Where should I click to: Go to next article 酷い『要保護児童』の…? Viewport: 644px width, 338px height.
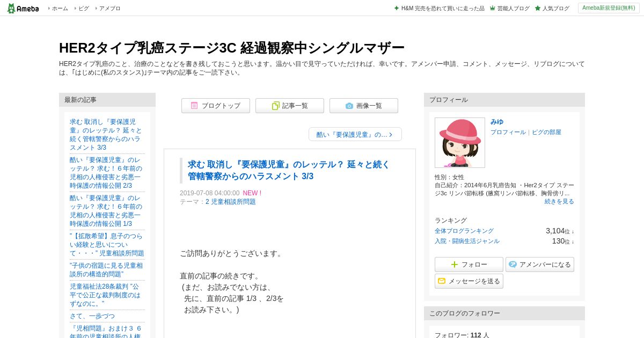(x=355, y=134)
